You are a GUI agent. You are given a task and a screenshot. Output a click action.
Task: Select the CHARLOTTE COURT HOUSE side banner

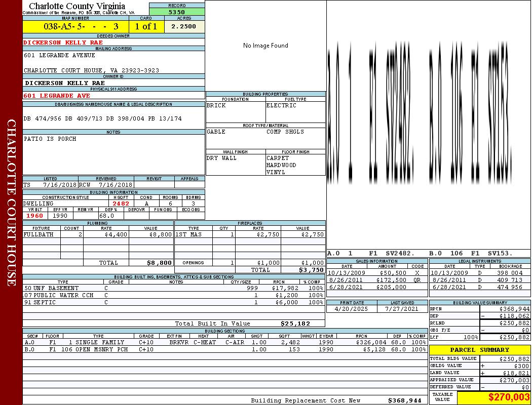[11, 202]
